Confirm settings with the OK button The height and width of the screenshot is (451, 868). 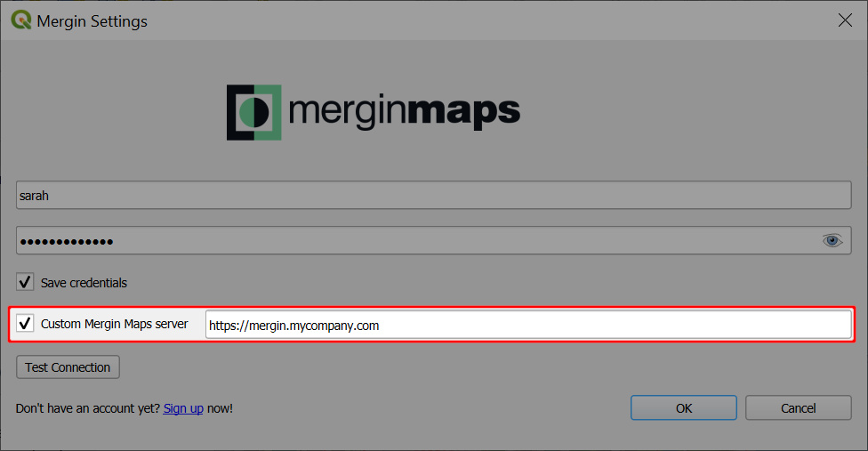(x=684, y=408)
